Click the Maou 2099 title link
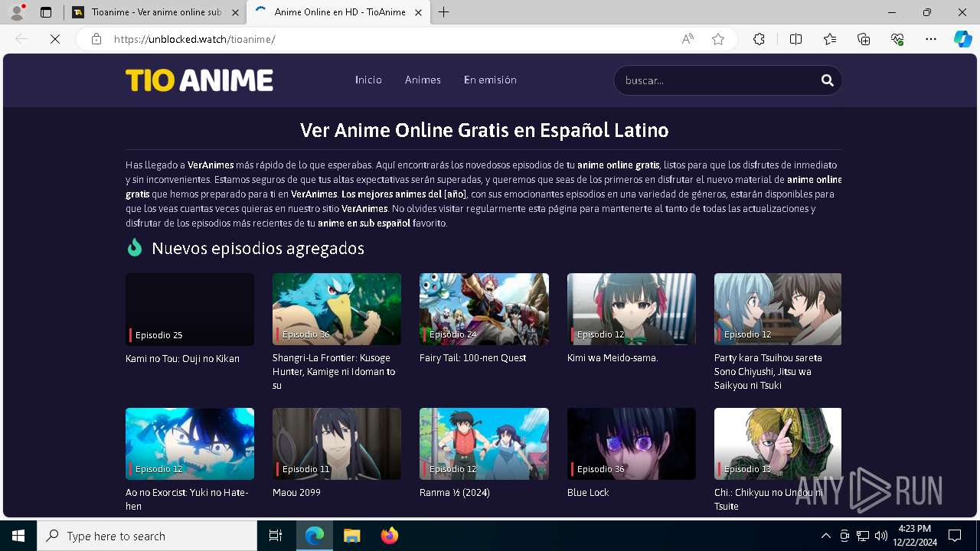The width and height of the screenshot is (980, 551). tap(296, 492)
